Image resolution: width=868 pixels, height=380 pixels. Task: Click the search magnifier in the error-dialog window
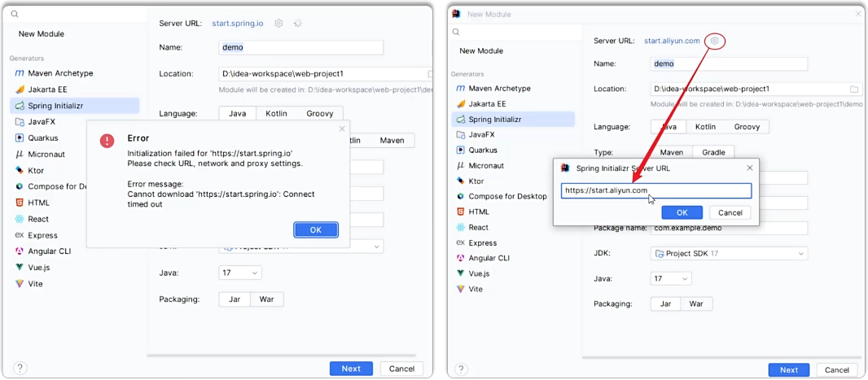pyautogui.click(x=15, y=15)
